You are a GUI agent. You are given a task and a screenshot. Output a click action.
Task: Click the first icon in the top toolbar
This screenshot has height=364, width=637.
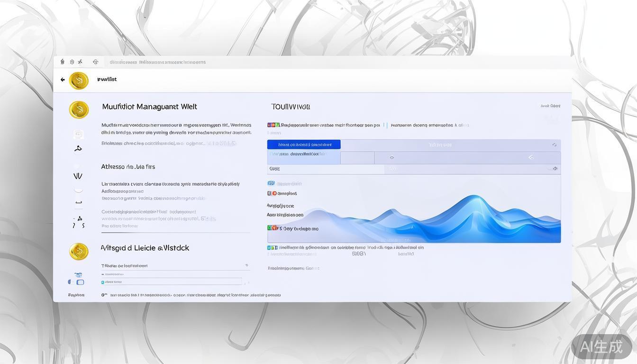coord(62,62)
